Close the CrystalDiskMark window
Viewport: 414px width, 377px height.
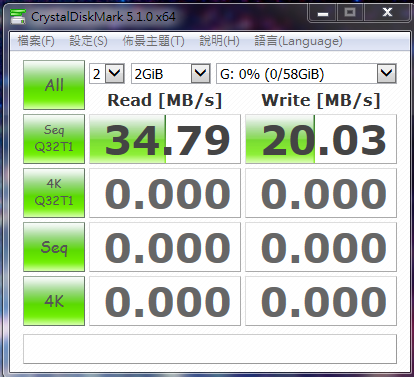click(387, 13)
